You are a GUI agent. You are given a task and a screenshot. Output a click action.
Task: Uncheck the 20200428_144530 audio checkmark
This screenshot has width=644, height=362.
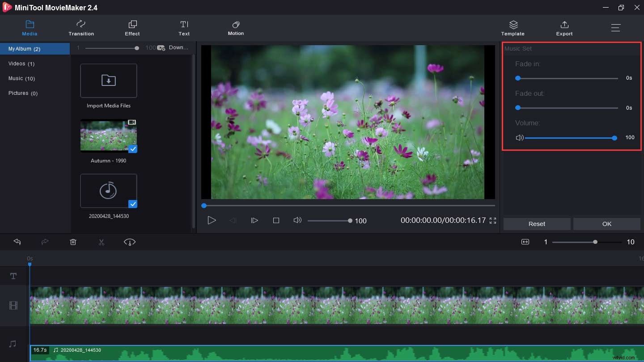coord(133,204)
